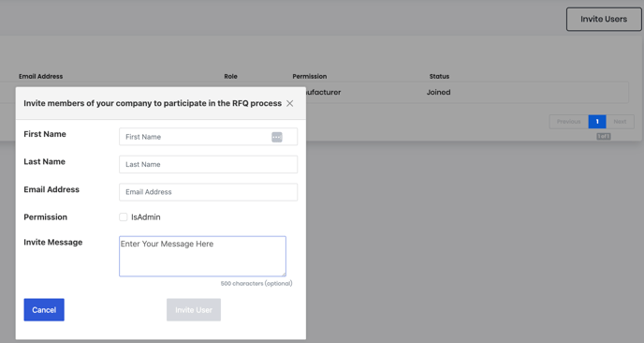Image resolution: width=644 pixels, height=343 pixels.
Task: Click the 500 characters (optional) hint
Action: (256, 283)
